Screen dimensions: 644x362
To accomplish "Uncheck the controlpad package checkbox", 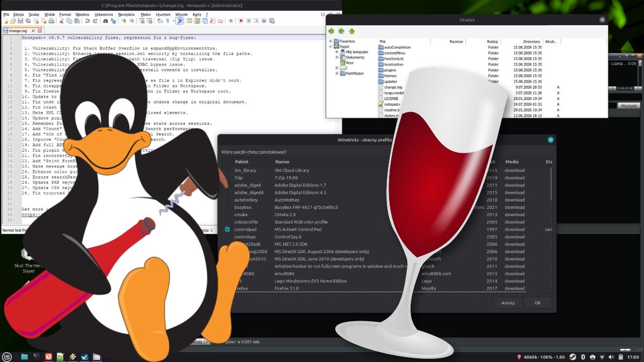I will (228, 229).
